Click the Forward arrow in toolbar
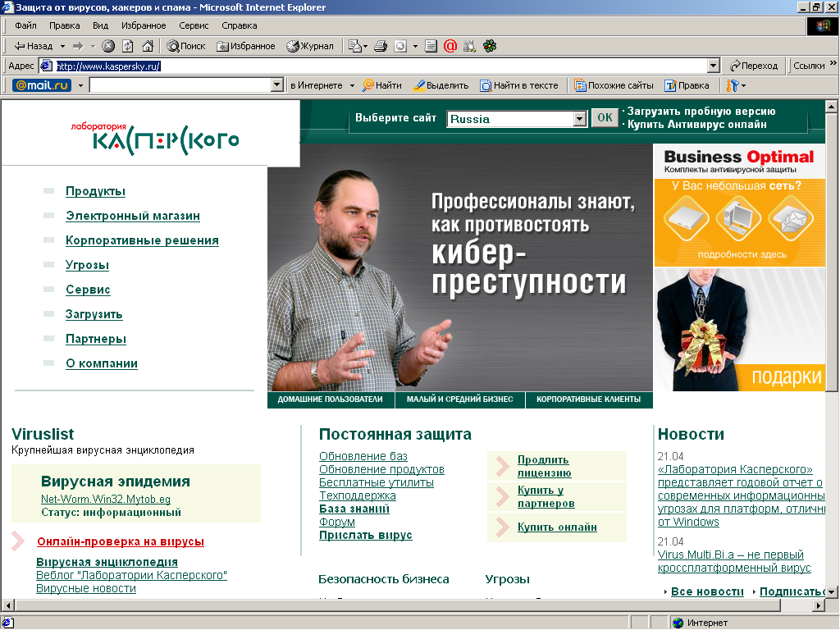This screenshot has width=840, height=630. pos(78,46)
